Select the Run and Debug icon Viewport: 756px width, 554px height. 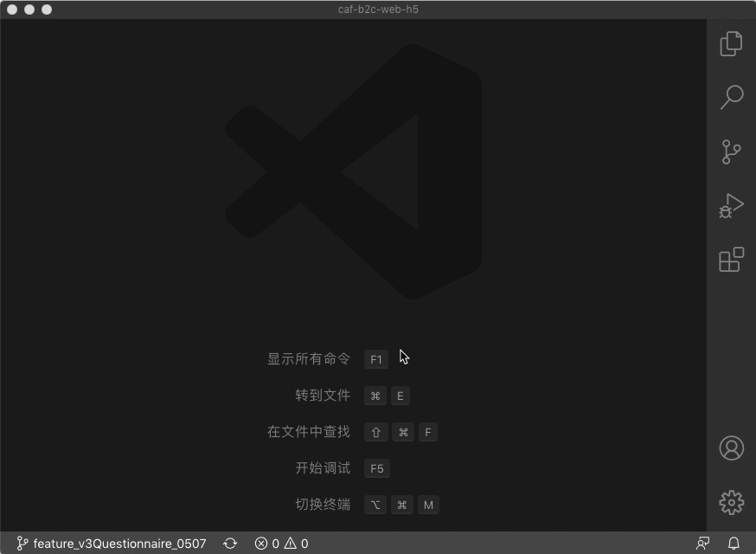(x=731, y=205)
